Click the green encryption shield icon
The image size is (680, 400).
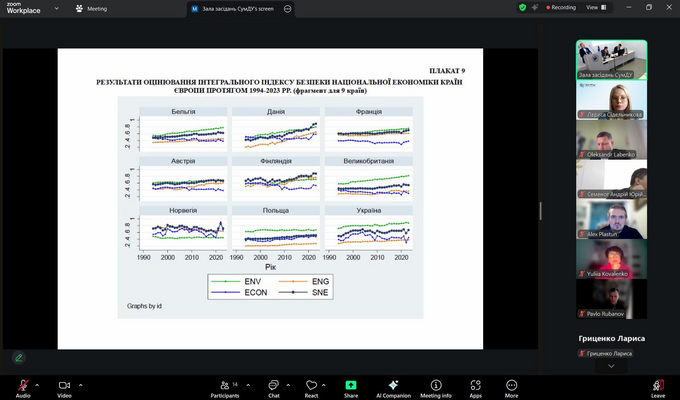tap(522, 7)
